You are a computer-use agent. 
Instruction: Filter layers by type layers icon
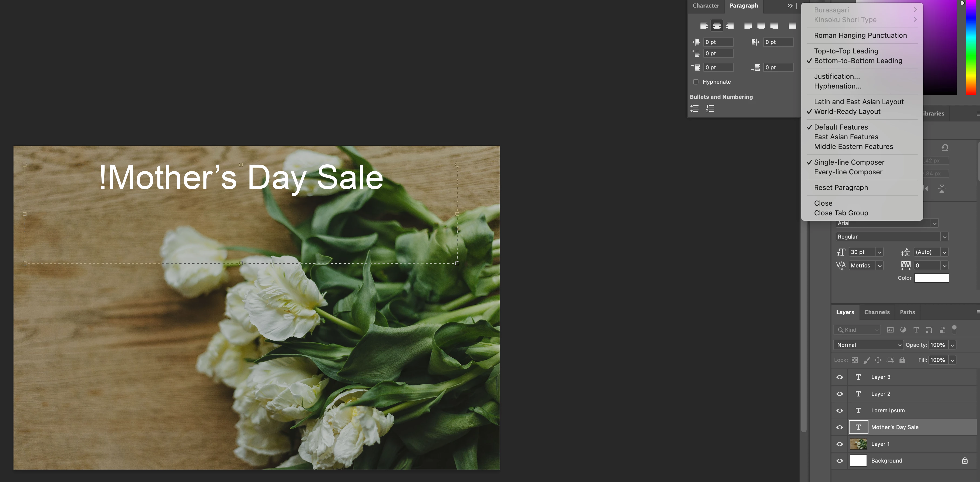[x=916, y=330]
